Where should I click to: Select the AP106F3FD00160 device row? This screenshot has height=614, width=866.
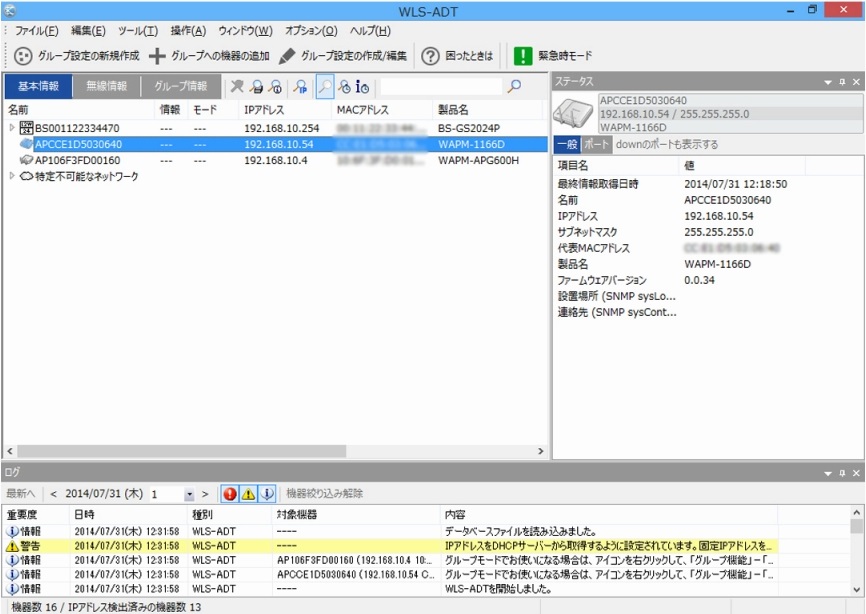[x=276, y=160]
